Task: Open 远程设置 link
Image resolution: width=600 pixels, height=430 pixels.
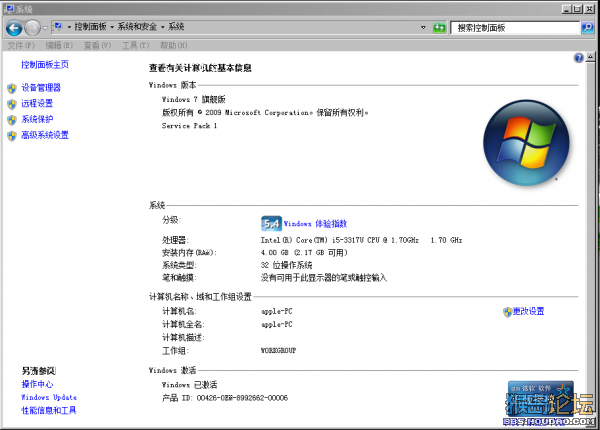Action: tap(37, 103)
